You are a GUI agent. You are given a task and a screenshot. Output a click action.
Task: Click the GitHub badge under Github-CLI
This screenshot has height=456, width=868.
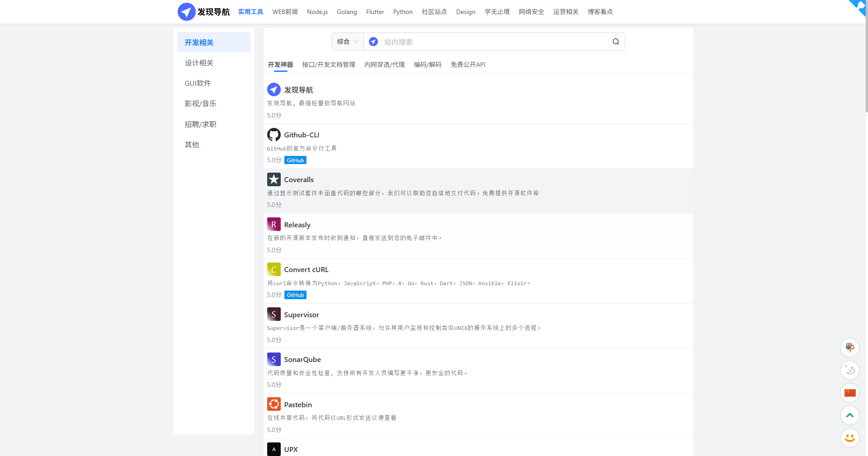[x=295, y=160]
